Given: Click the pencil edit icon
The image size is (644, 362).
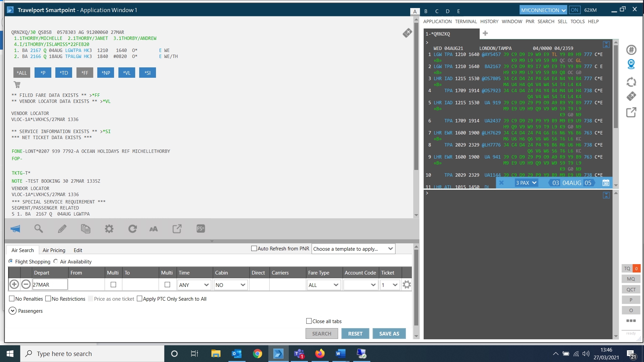Looking at the screenshot, I should [62, 229].
